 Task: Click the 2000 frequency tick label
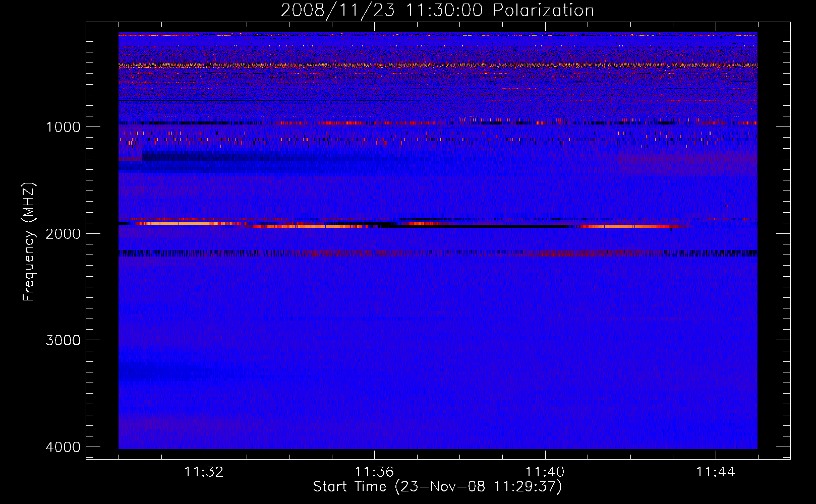pyautogui.click(x=64, y=234)
